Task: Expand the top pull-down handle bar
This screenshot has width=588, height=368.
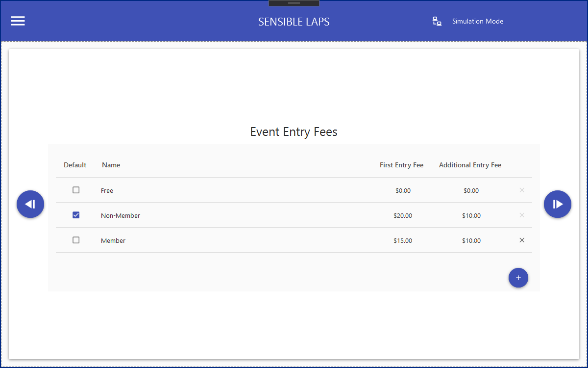Action: point(294,3)
